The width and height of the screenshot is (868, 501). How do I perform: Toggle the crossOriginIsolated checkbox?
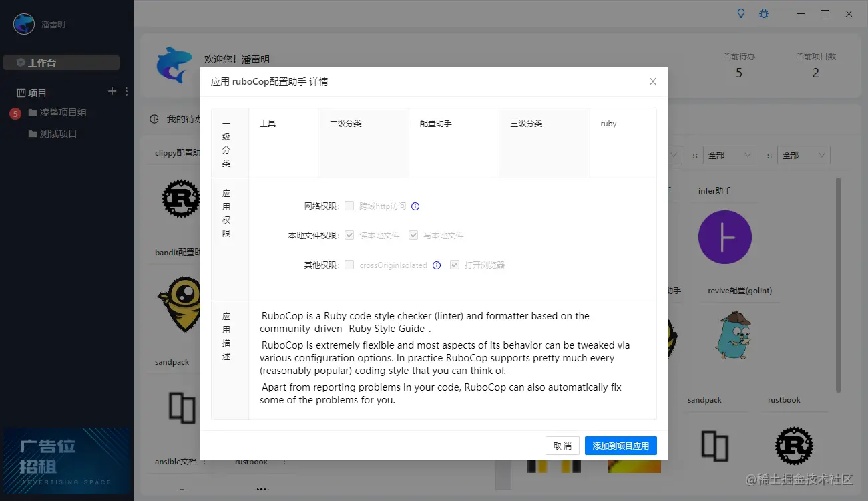[349, 265]
